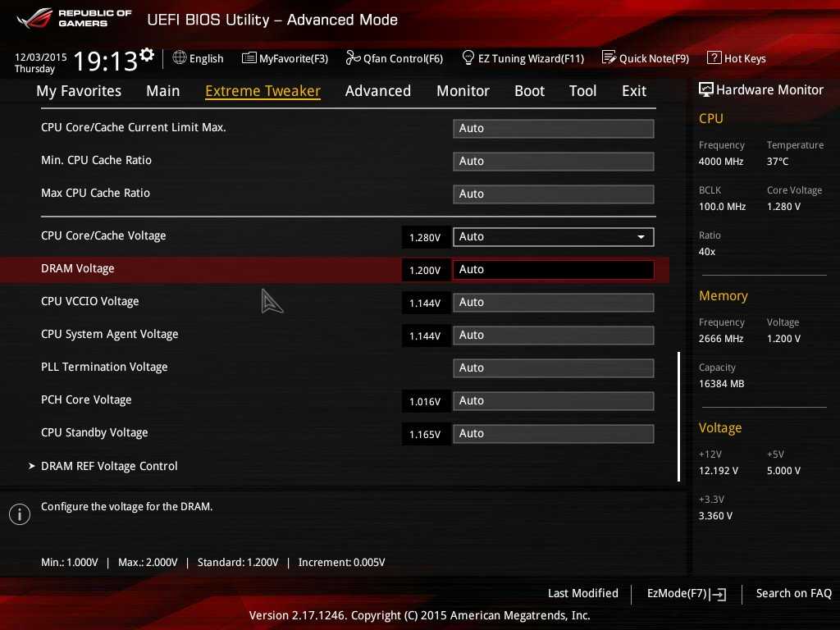Select the CPU VCCIO Voltage value field
Image resolution: width=840 pixels, height=630 pixels.
pos(553,303)
